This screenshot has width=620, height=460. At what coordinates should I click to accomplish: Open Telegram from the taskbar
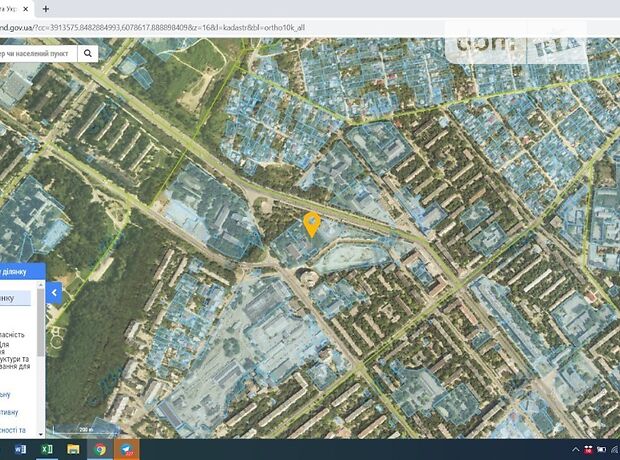[x=127, y=449]
